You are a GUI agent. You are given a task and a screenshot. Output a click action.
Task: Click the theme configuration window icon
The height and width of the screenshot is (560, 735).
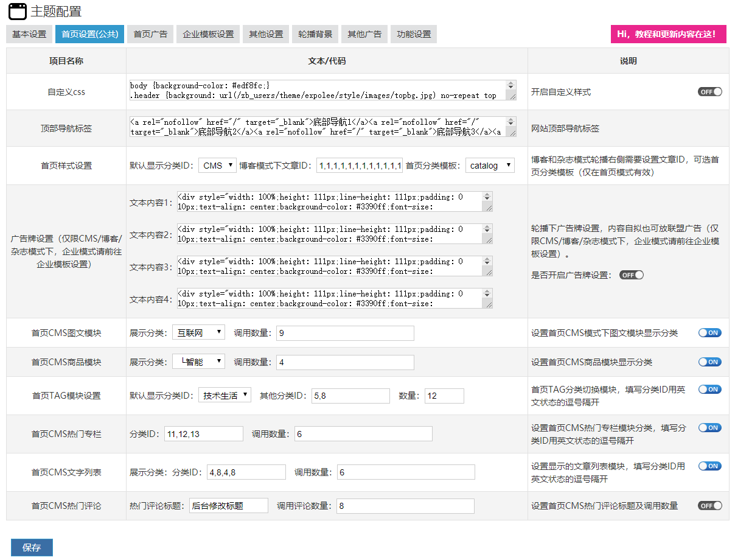[18, 11]
